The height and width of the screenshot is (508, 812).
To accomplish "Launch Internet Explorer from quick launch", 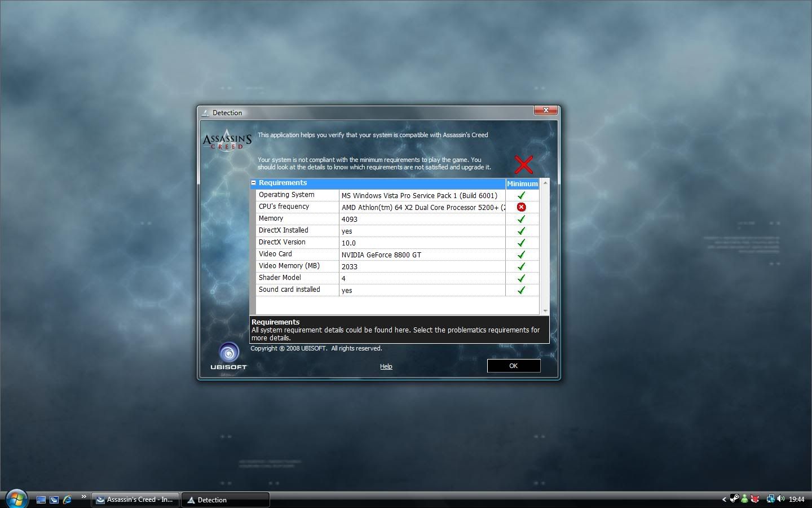I will [x=68, y=500].
